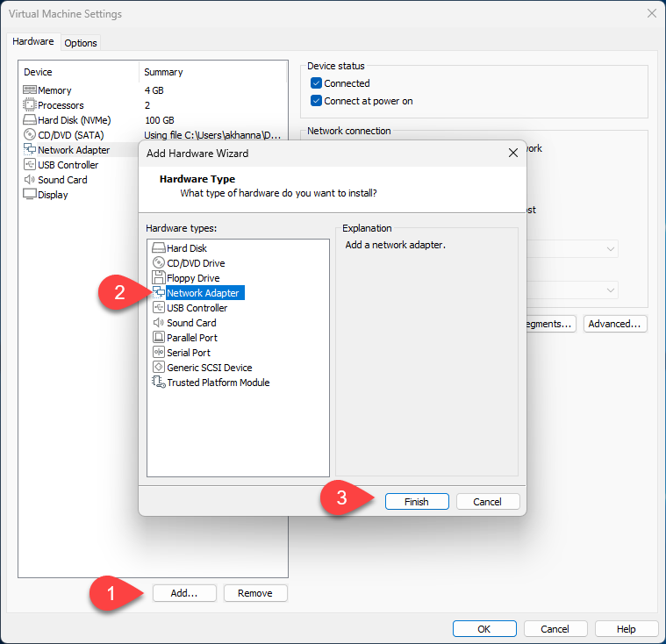Select 'Memory' label in device list

(x=54, y=90)
